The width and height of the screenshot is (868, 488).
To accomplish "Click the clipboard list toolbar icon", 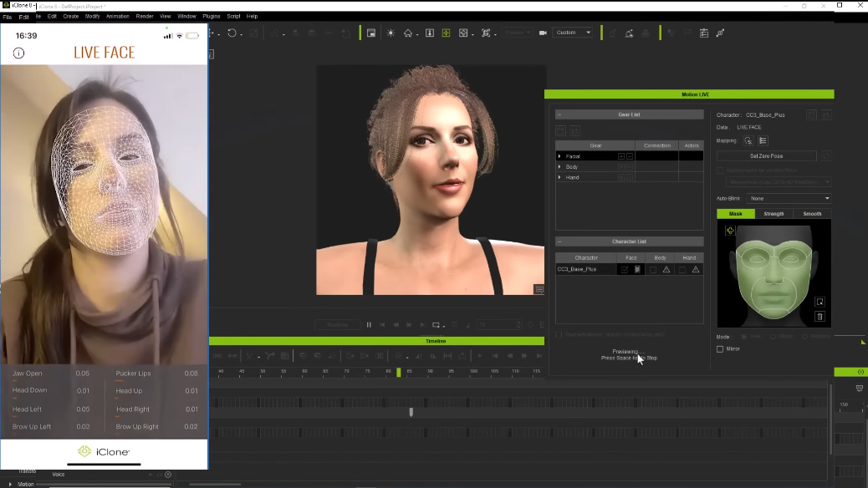I will pos(704,33).
